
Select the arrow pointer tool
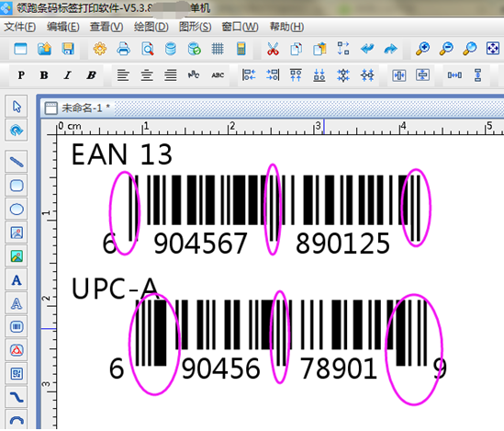point(17,107)
